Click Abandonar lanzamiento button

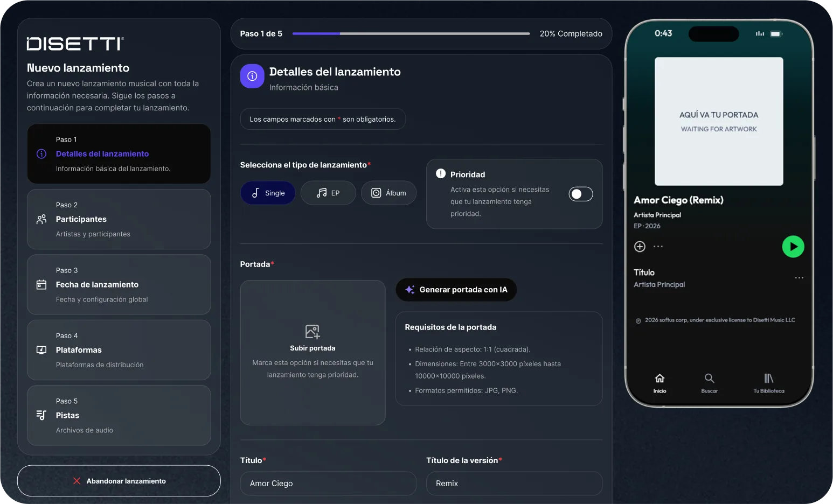pos(119,481)
